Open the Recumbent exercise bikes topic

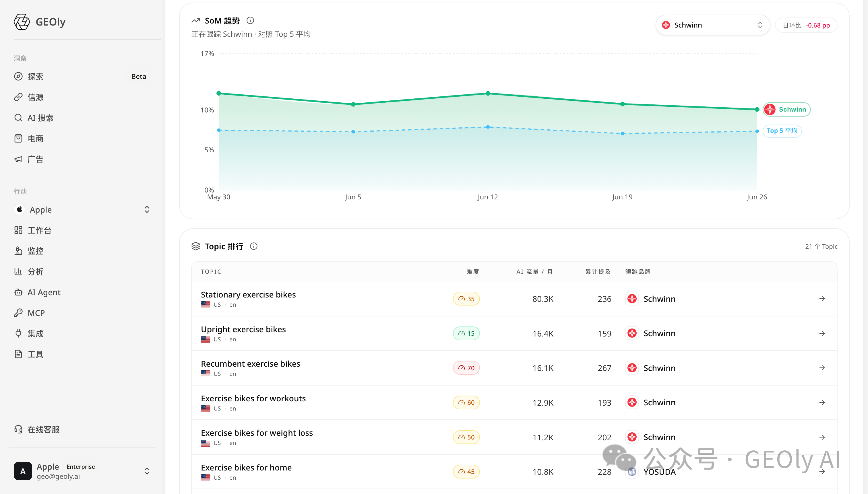(251, 364)
